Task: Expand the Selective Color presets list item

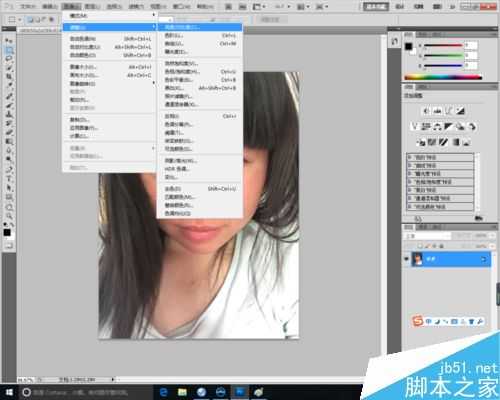Action: (441, 207)
